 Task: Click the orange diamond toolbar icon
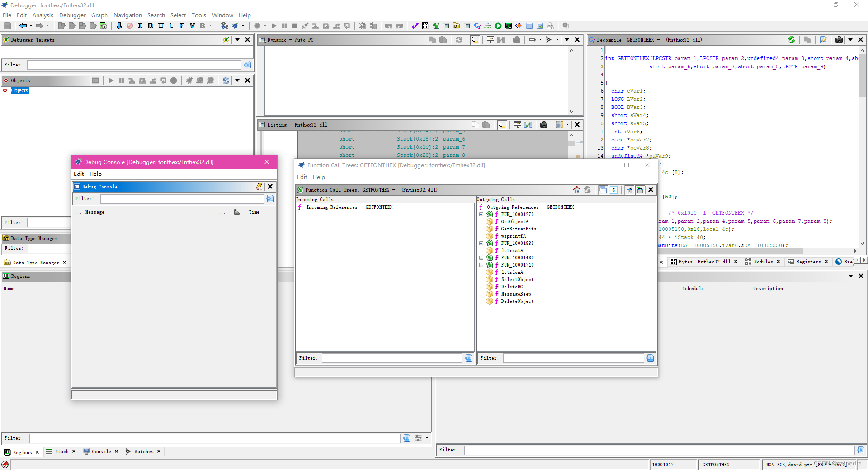click(519, 26)
